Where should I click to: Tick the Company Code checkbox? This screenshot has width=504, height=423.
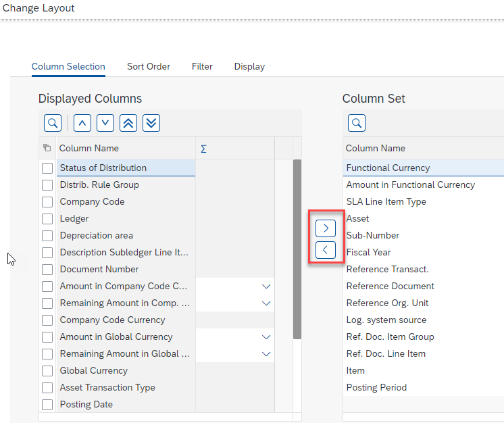47,202
